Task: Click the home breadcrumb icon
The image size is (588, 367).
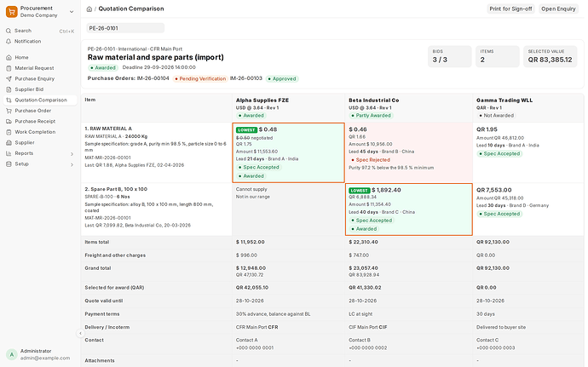Action: [89, 9]
